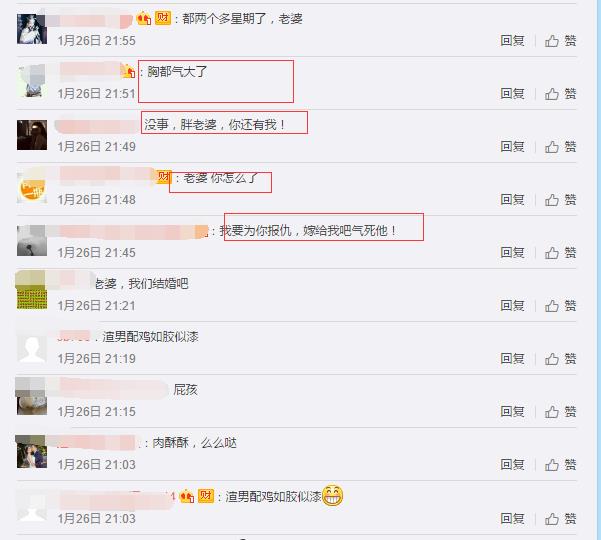The width and height of the screenshot is (601, 540).
Task: Reply to the 肉酥酥 comment at 21:03
Action: click(512, 464)
